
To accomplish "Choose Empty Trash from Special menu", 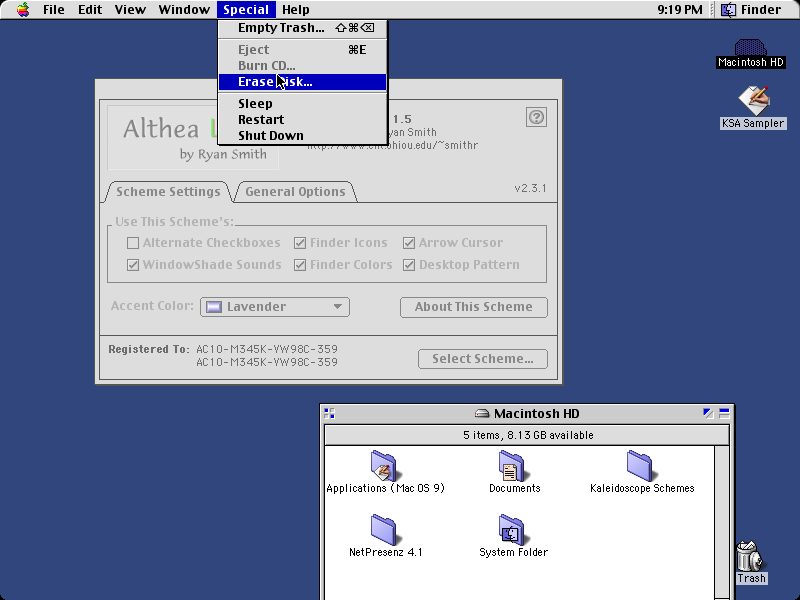I will (x=302, y=28).
